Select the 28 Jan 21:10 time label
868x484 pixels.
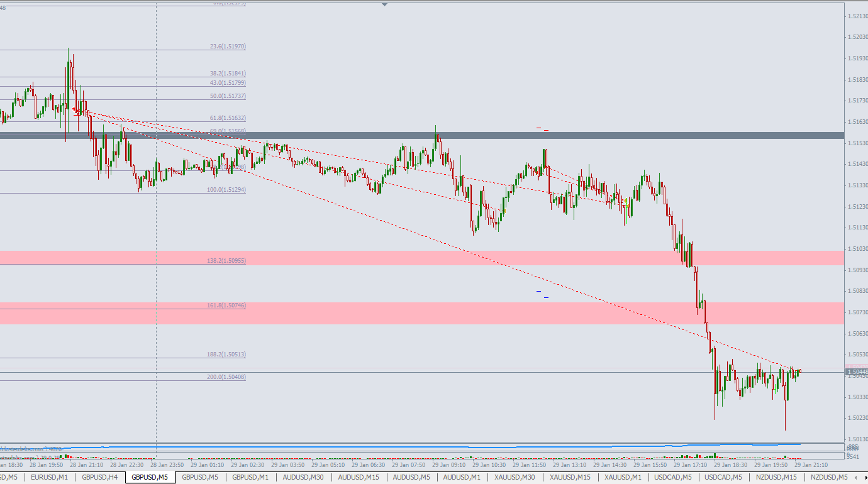[87, 466]
